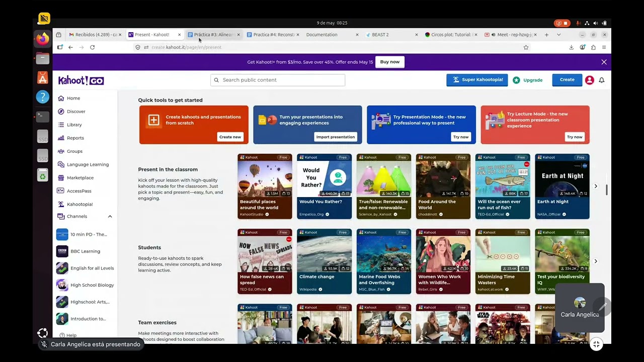Click the pencil annotate icon beside Carla Angelica
Screen dimensions: 644x362
(x=602, y=306)
